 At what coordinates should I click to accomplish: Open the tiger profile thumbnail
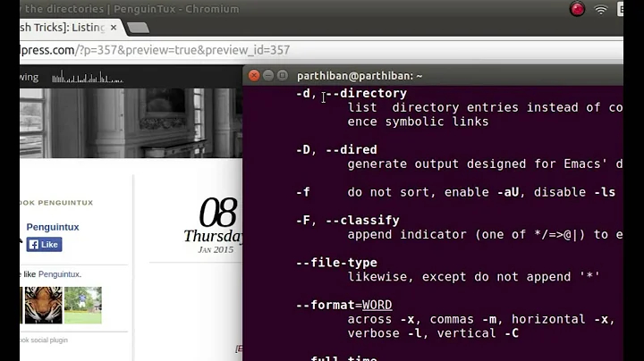tap(44, 306)
